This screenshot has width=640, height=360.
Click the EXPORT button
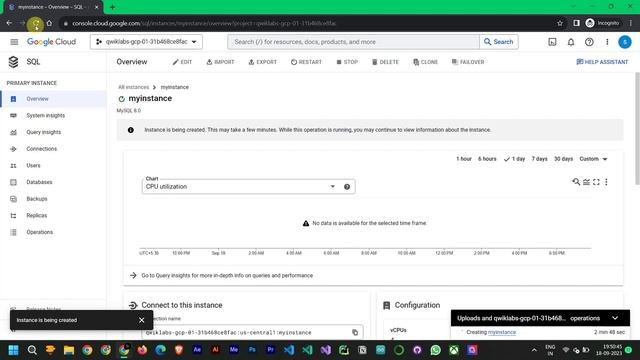(x=262, y=62)
